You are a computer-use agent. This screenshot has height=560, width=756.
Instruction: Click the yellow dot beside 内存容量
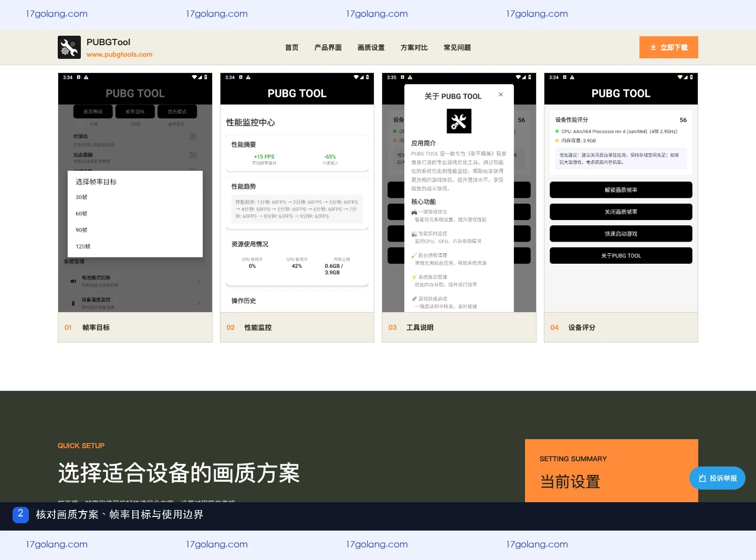(x=557, y=140)
